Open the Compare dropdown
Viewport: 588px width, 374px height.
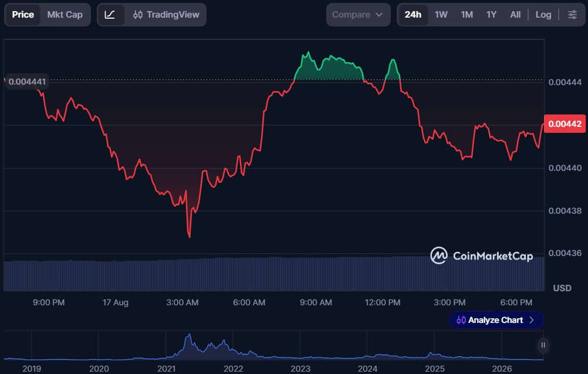(358, 15)
